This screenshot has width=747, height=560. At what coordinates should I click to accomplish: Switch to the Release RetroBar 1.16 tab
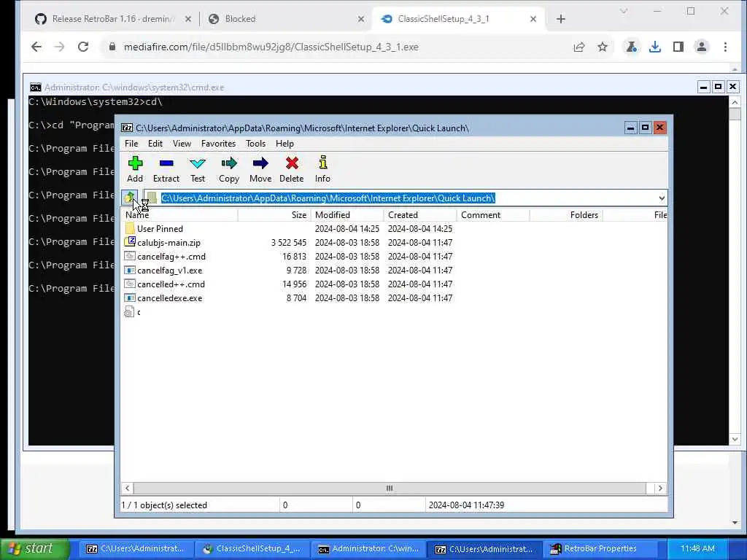point(112,19)
